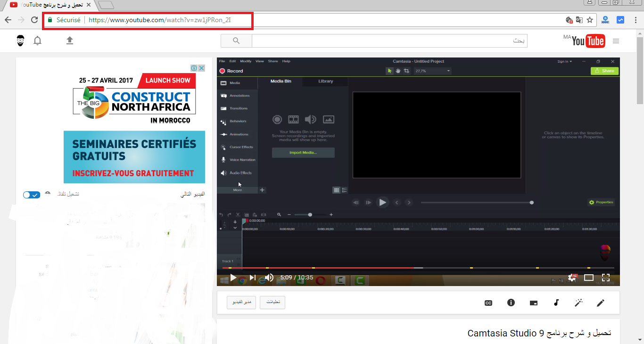Click the Import Media button in the video

point(303,153)
